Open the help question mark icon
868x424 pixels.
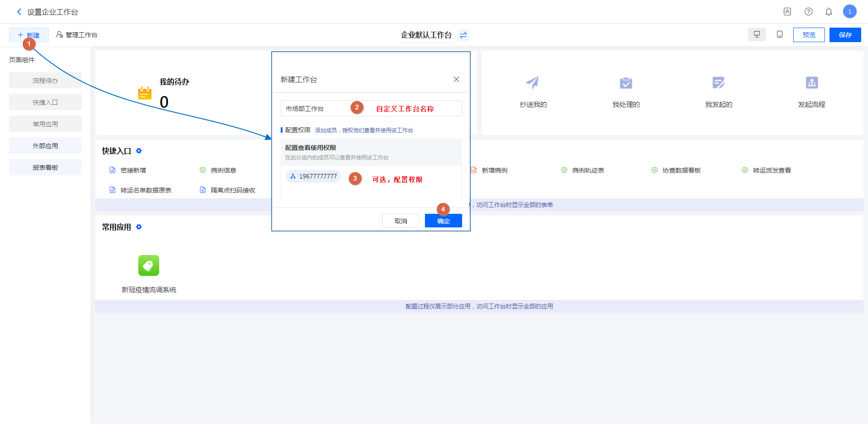coord(808,12)
